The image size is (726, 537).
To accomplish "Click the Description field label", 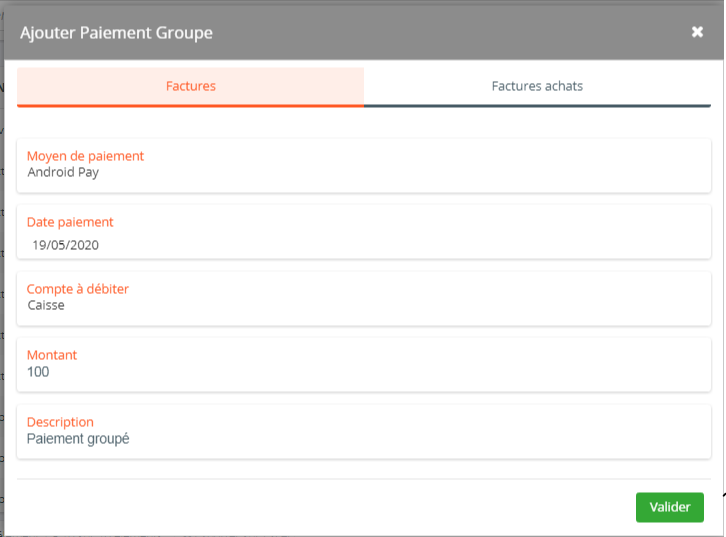I will (60, 422).
